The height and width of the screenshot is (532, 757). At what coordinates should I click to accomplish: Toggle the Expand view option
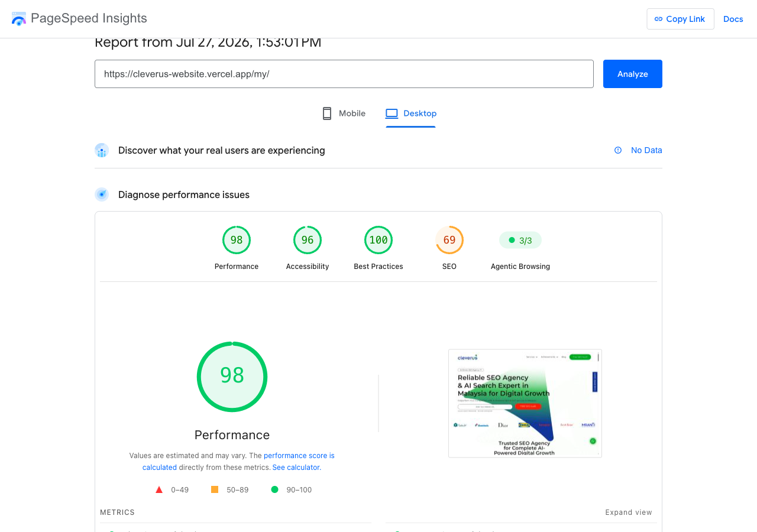(629, 512)
